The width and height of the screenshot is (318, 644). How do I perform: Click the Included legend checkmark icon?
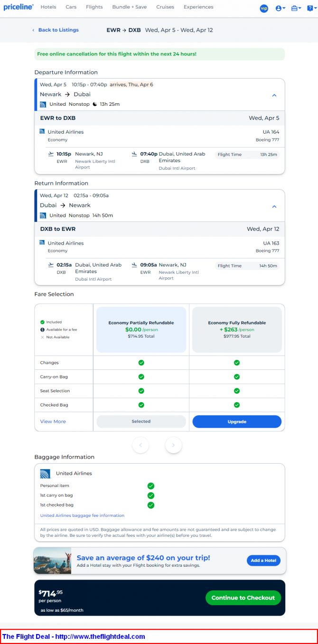(x=42, y=322)
